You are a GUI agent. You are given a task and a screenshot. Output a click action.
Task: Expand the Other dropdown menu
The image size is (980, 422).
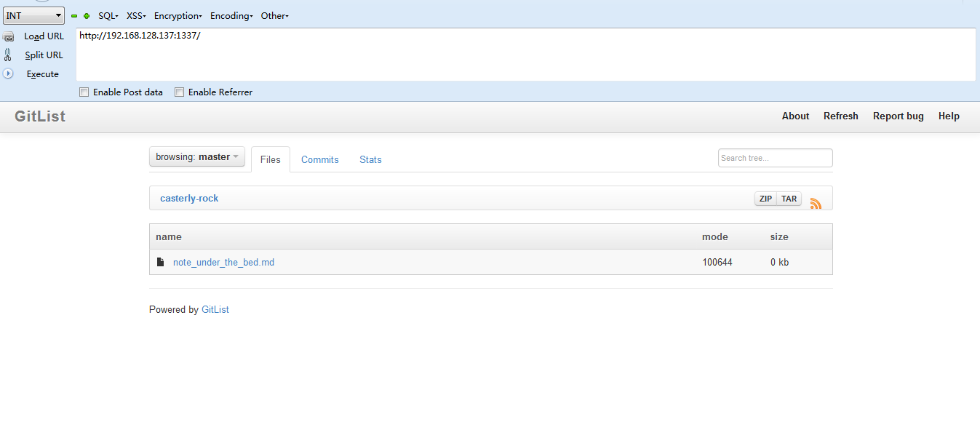(x=275, y=15)
